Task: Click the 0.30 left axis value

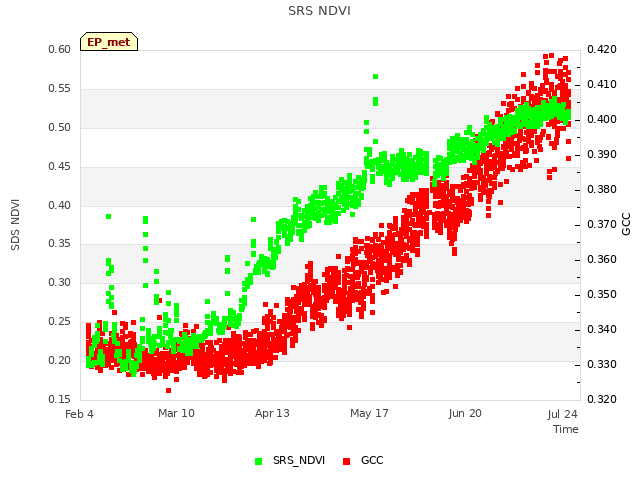Action: [60, 282]
